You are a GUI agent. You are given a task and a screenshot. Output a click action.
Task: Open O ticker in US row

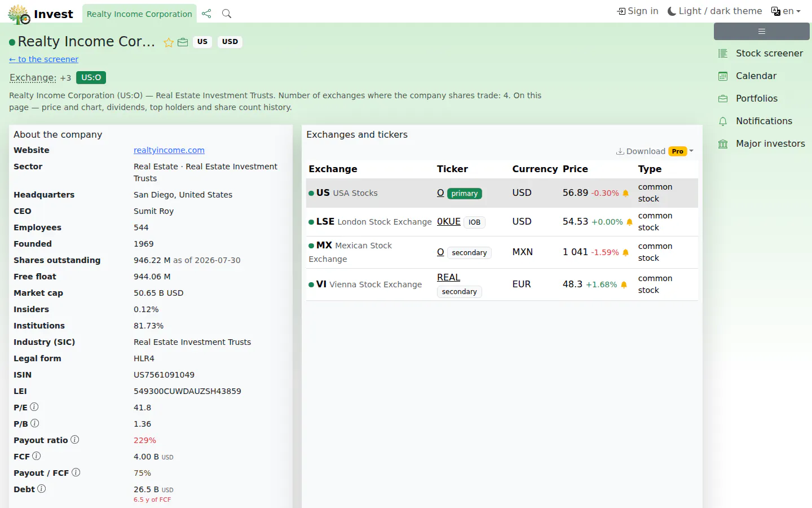pyautogui.click(x=440, y=193)
